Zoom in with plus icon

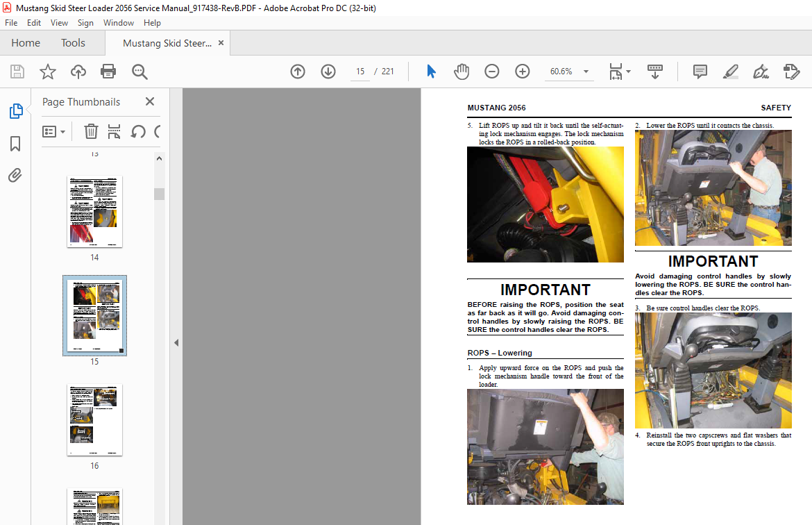click(523, 72)
